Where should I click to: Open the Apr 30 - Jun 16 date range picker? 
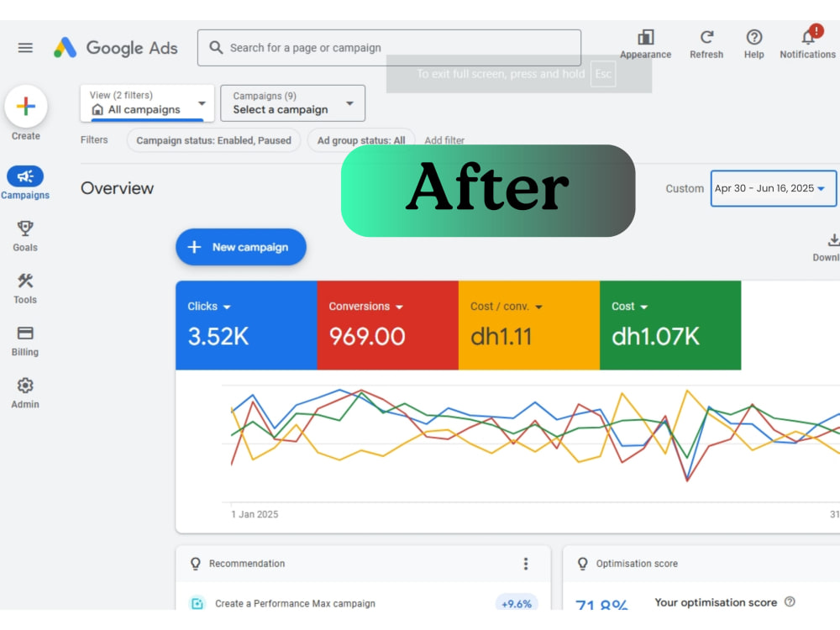(773, 188)
